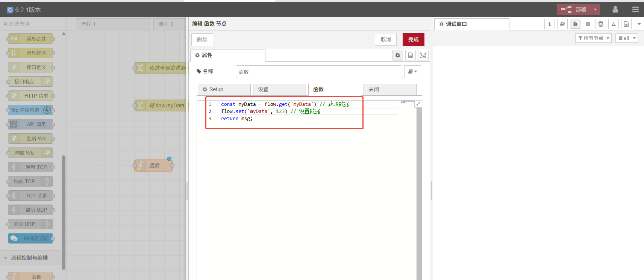Click the code editor vertical scrollbar
The image size is (644, 280).
coord(419,193)
